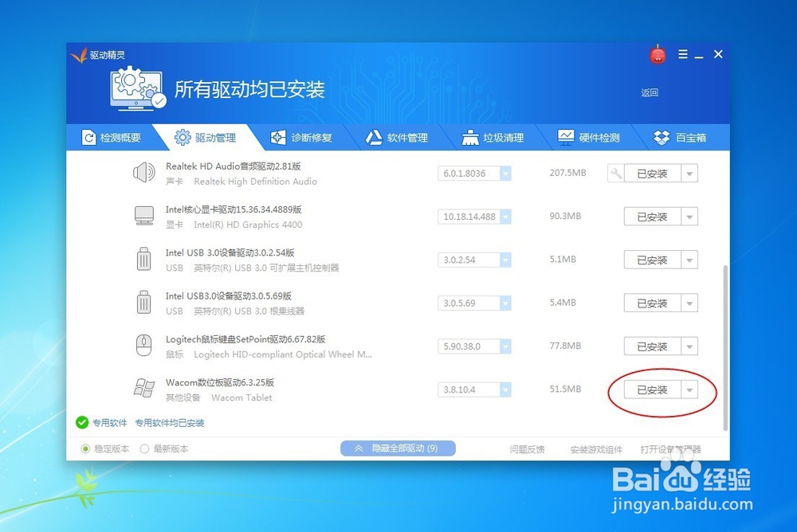Open the hamburger menu icon

683,54
